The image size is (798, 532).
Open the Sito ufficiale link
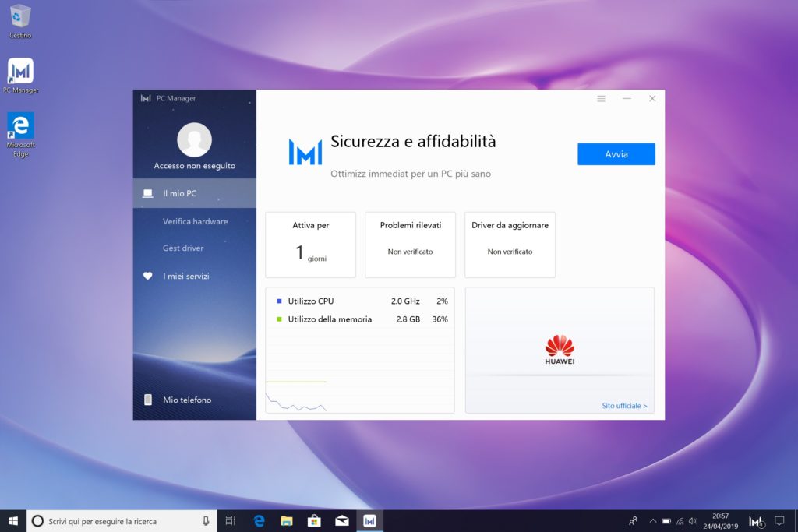pyautogui.click(x=624, y=406)
